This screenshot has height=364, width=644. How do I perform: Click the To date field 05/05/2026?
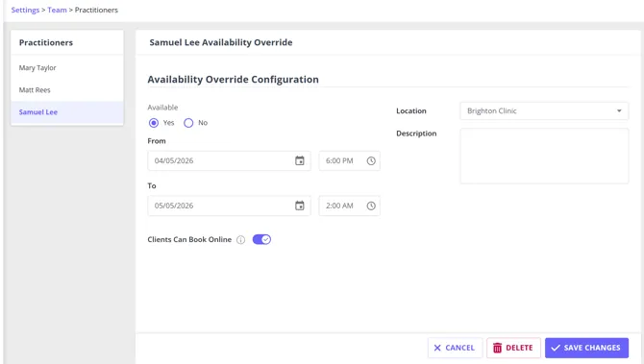[x=229, y=206]
